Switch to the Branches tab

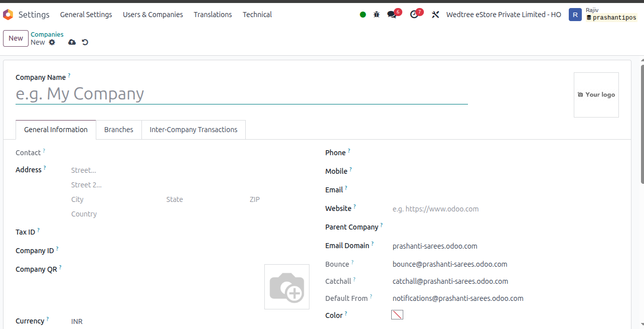(x=119, y=130)
